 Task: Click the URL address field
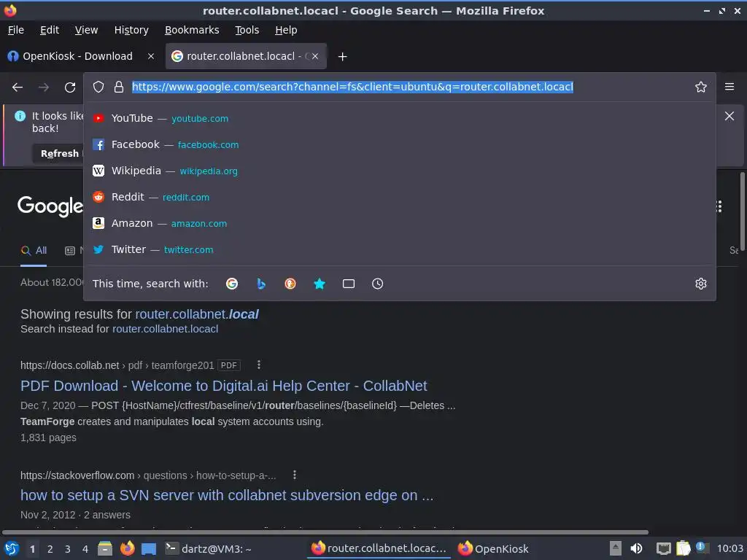tap(352, 87)
